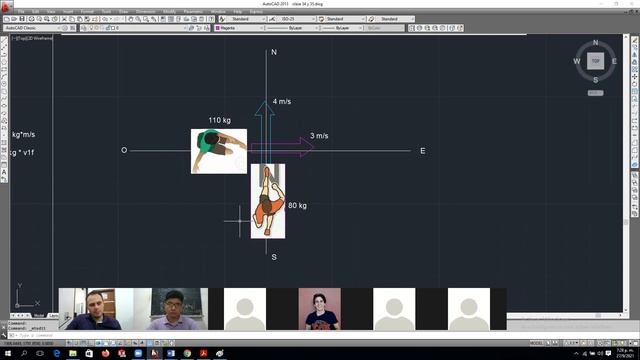This screenshot has width=640, height=360.
Task: Select the orange-shirt player image
Action: pos(268,201)
